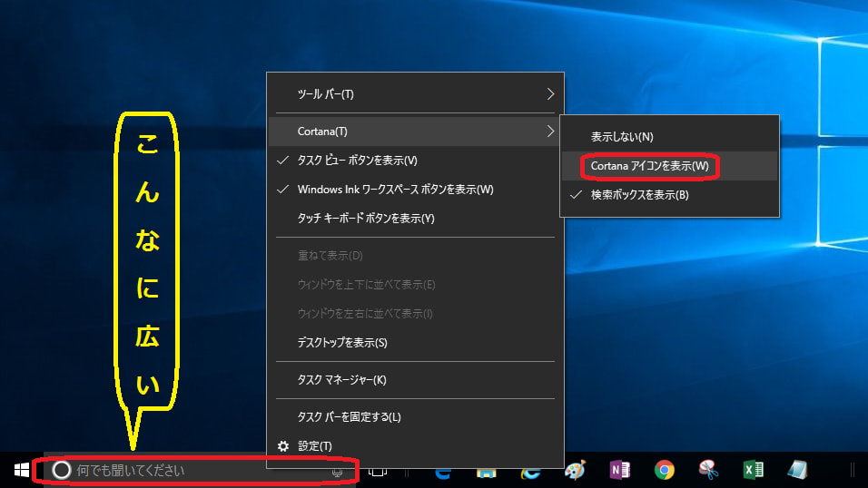Click the Cortana circle icon in search box
This screenshot has width=868, height=488.
pos(62,470)
